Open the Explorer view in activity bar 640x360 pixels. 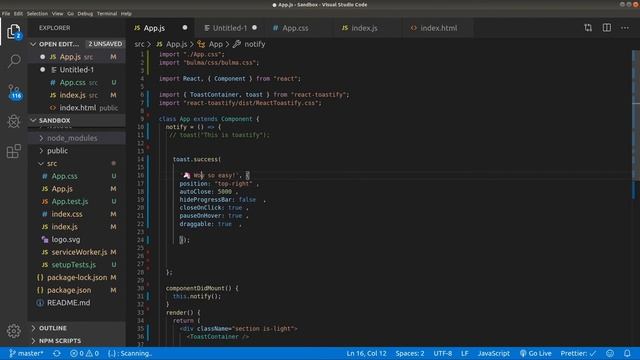coord(13,32)
